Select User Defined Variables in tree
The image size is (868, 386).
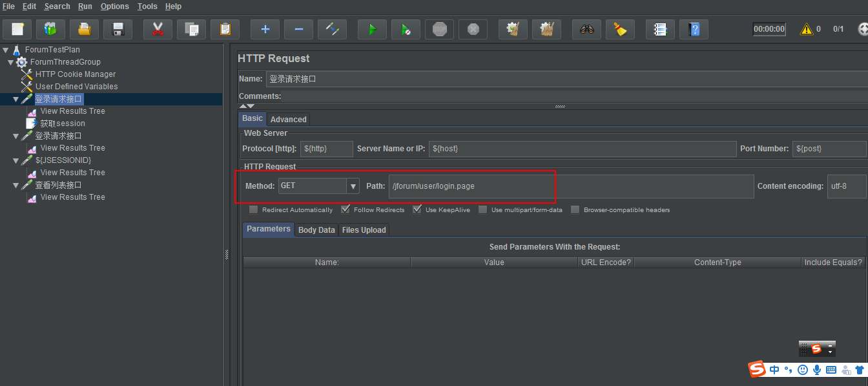pyautogui.click(x=76, y=87)
